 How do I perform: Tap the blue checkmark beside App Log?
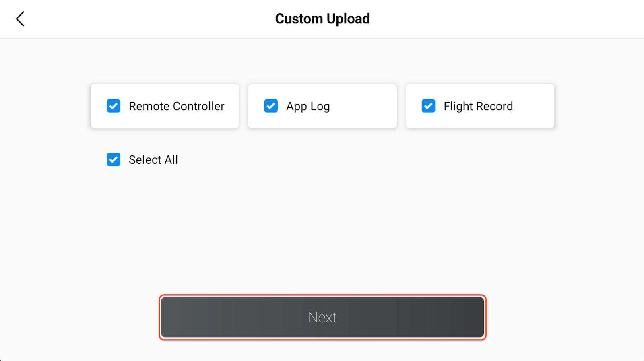271,106
